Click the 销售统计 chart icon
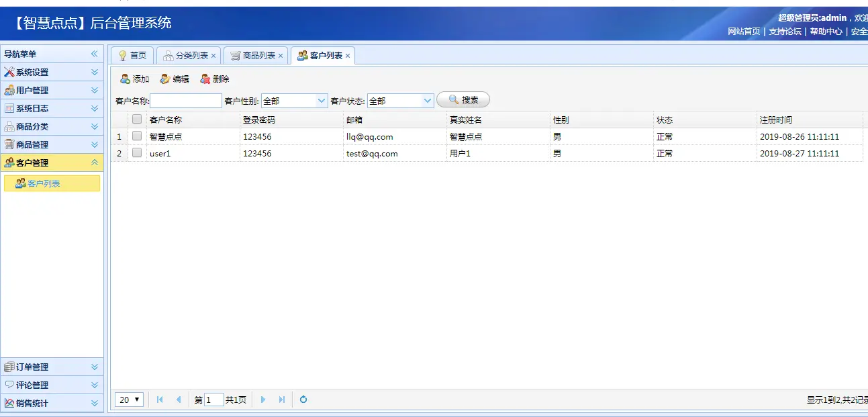Viewport: 868px width, 417px height. tap(9, 404)
